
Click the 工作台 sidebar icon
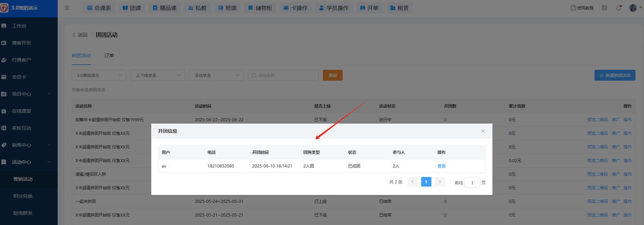pyautogui.click(x=4, y=25)
